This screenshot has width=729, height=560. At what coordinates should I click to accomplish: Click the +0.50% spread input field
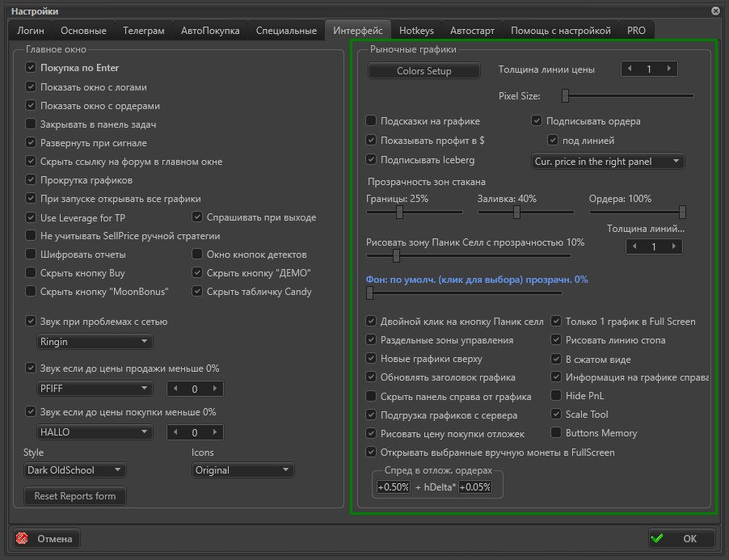click(394, 487)
